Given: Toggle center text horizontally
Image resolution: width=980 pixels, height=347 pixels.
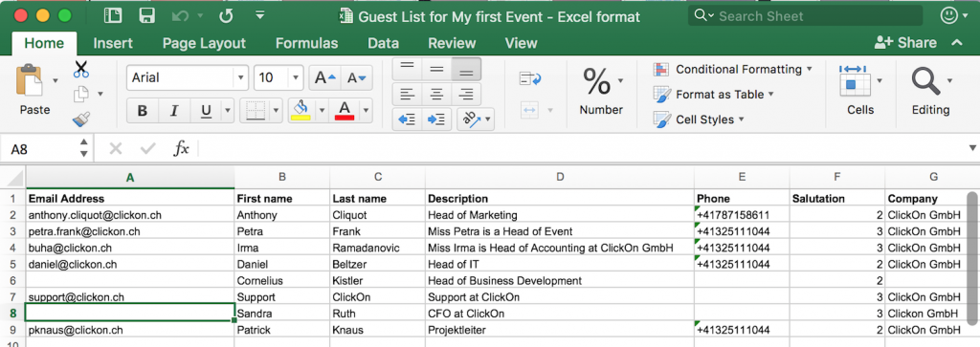Looking at the screenshot, I should [x=436, y=95].
